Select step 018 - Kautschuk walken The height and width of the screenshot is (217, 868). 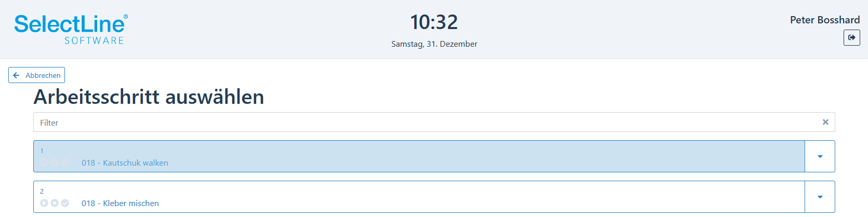(x=419, y=156)
